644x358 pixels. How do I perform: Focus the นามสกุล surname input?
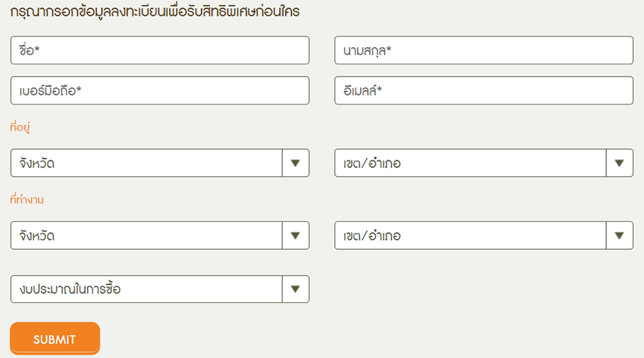tap(484, 51)
